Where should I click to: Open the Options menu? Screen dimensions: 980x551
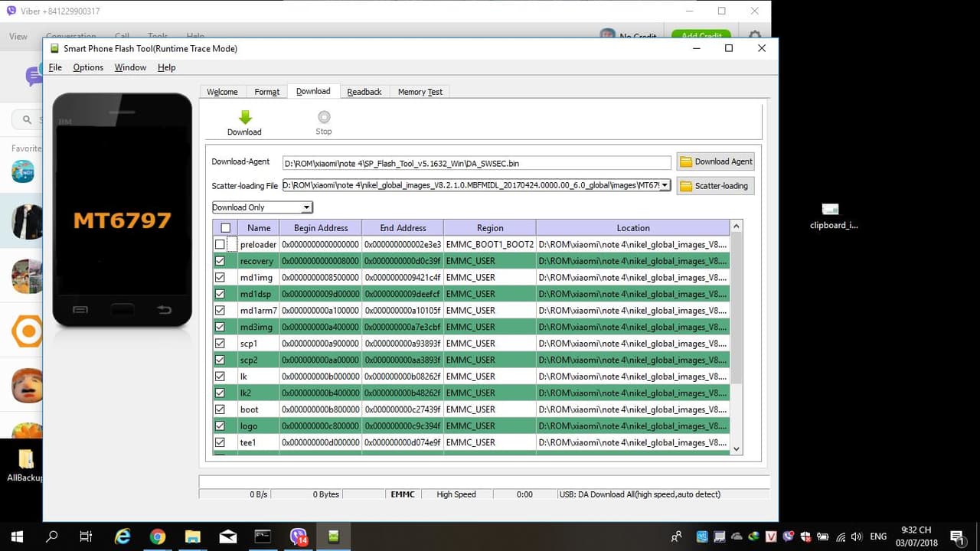(88, 67)
